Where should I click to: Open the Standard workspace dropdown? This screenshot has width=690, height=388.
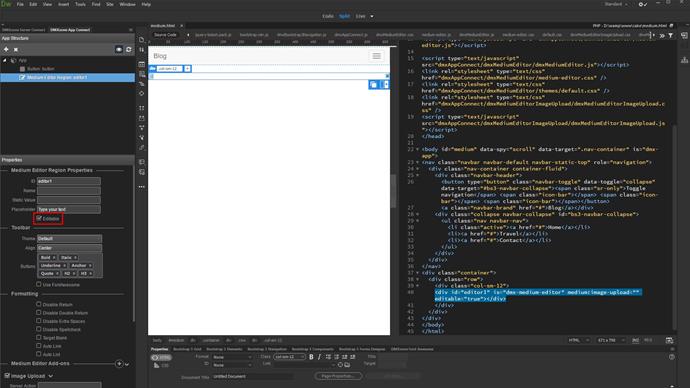[x=616, y=4]
